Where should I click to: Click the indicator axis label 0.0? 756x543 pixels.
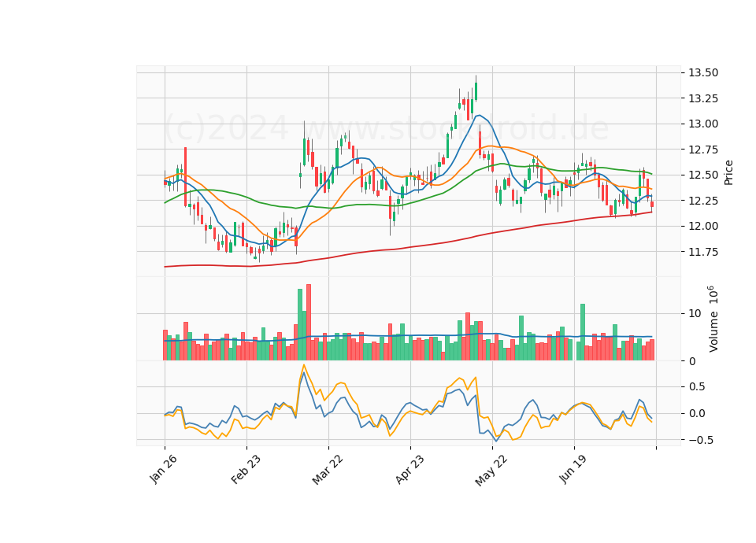pos(696,413)
